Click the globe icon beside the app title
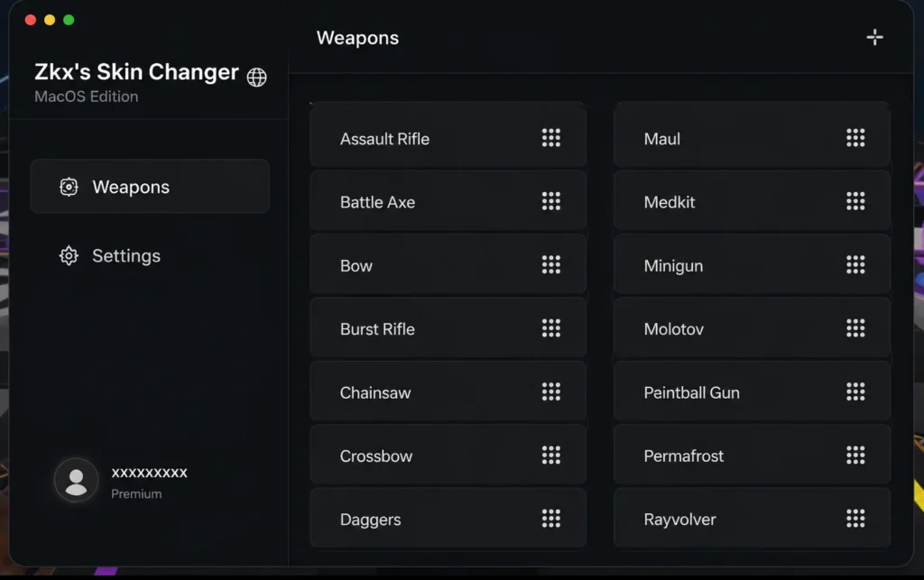 tap(256, 78)
